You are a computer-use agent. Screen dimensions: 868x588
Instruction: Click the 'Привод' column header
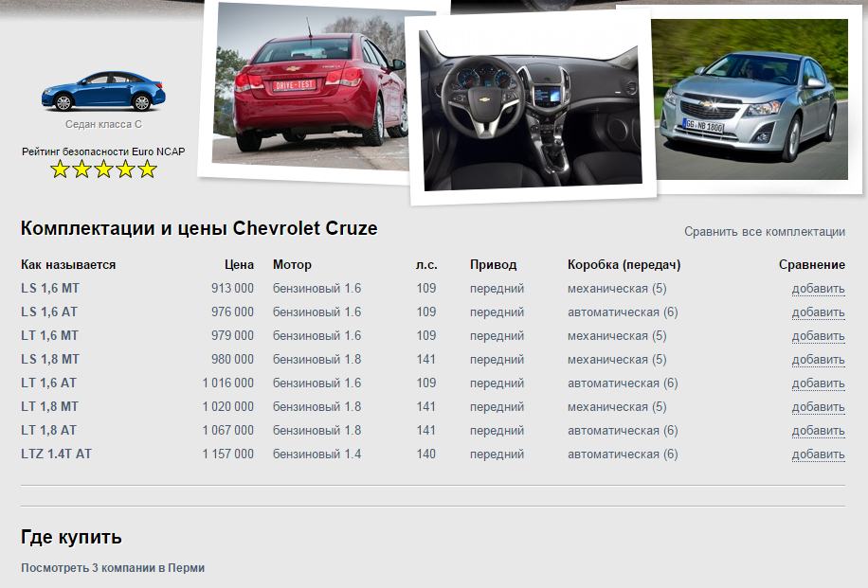point(494,265)
